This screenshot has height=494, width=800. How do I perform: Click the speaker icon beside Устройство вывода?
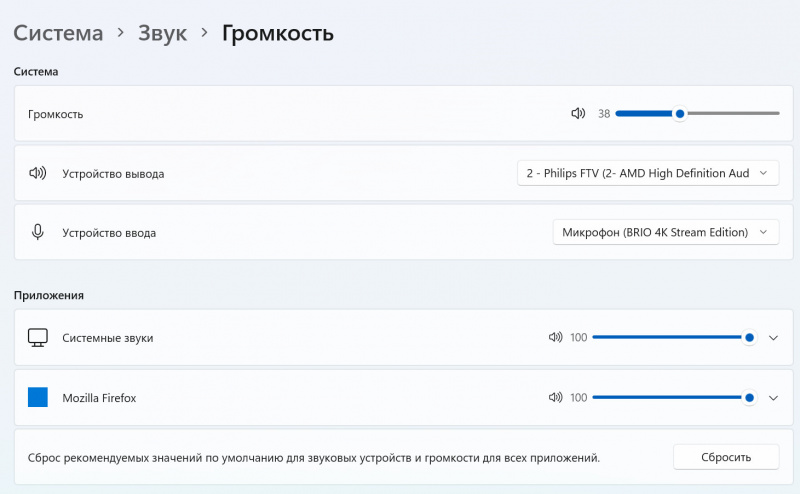click(38, 173)
